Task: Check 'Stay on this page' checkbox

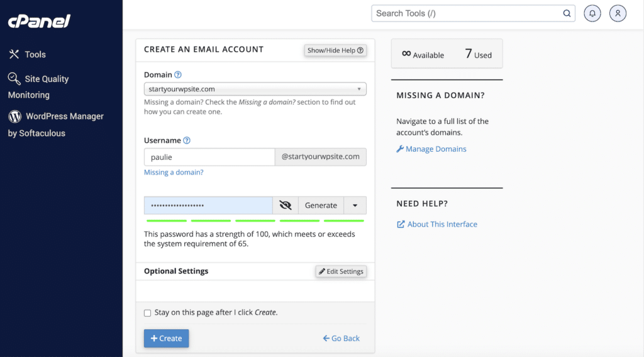Action: [x=147, y=313]
